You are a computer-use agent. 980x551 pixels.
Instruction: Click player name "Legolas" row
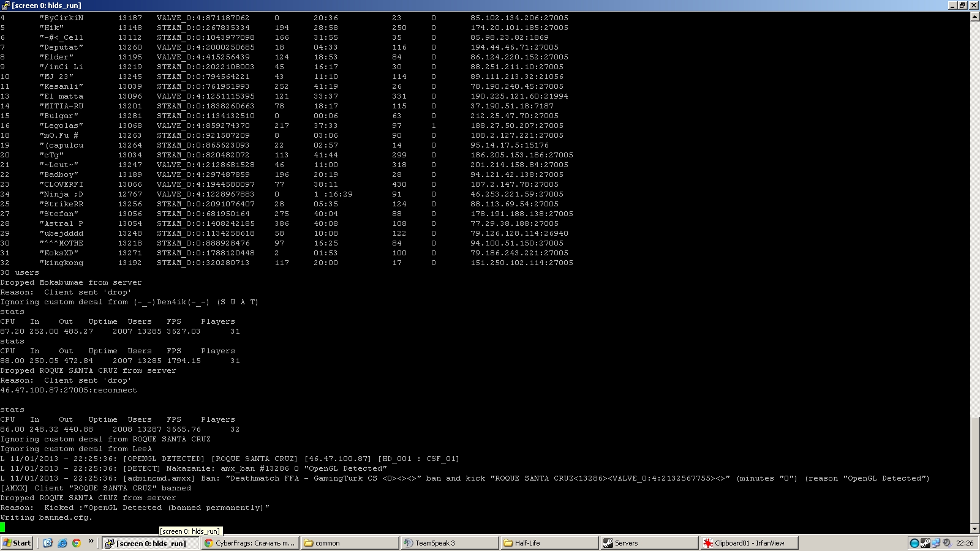tap(61, 126)
